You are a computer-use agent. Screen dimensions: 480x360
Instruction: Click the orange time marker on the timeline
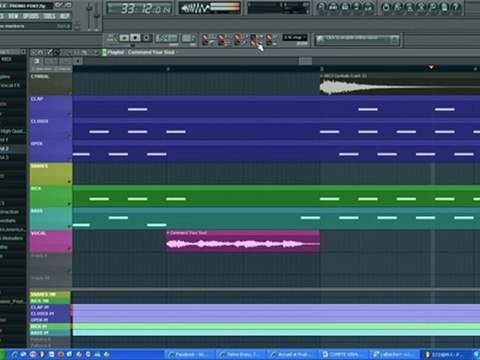click(431, 68)
